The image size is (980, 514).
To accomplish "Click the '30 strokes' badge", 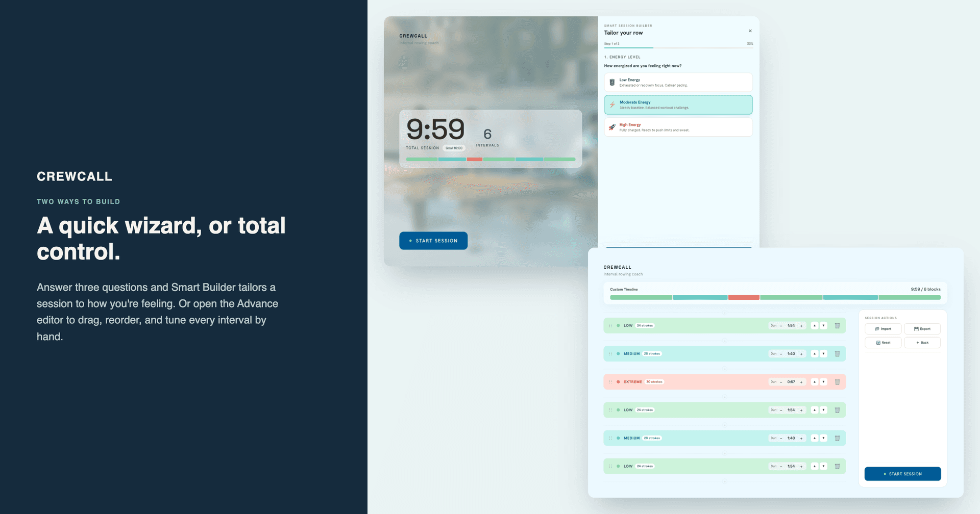I will (654, 382).
